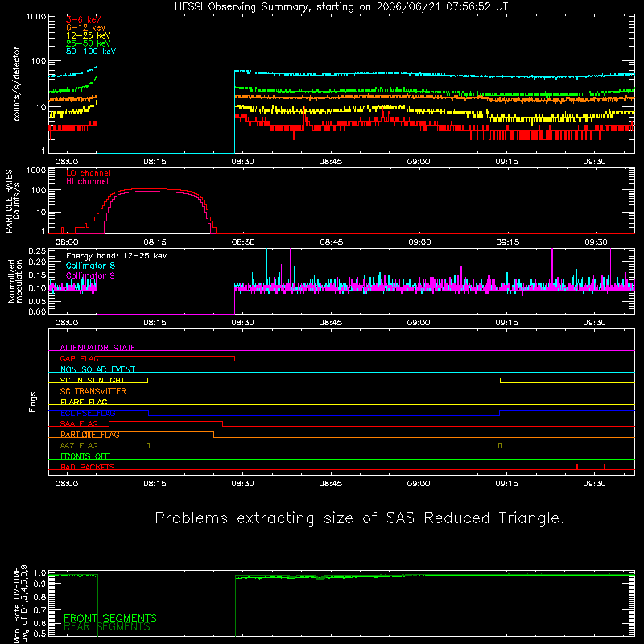Select the 'Collimator 9' legend entry
This screenshot has height=644, width=644.
pos(90,275)
